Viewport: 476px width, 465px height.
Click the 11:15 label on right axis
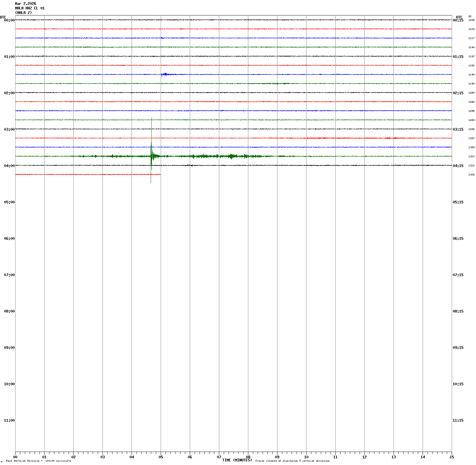click(458, 420)
